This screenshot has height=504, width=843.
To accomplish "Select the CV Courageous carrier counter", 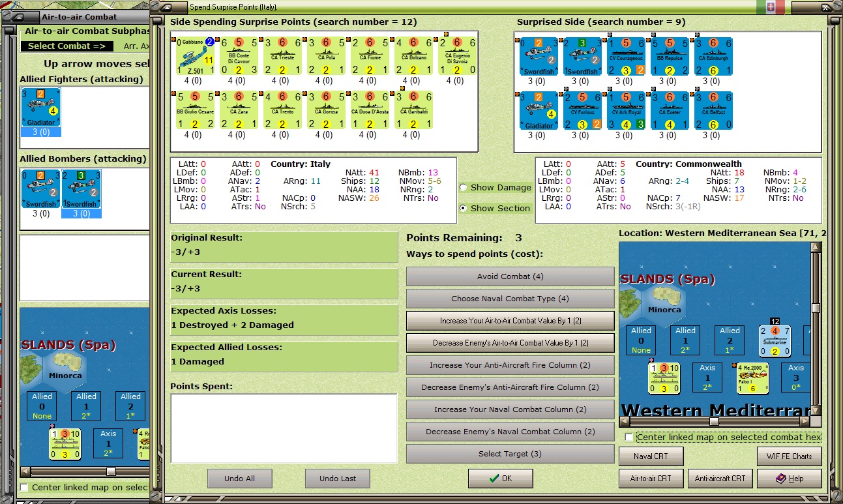I will tap(626, 55).
